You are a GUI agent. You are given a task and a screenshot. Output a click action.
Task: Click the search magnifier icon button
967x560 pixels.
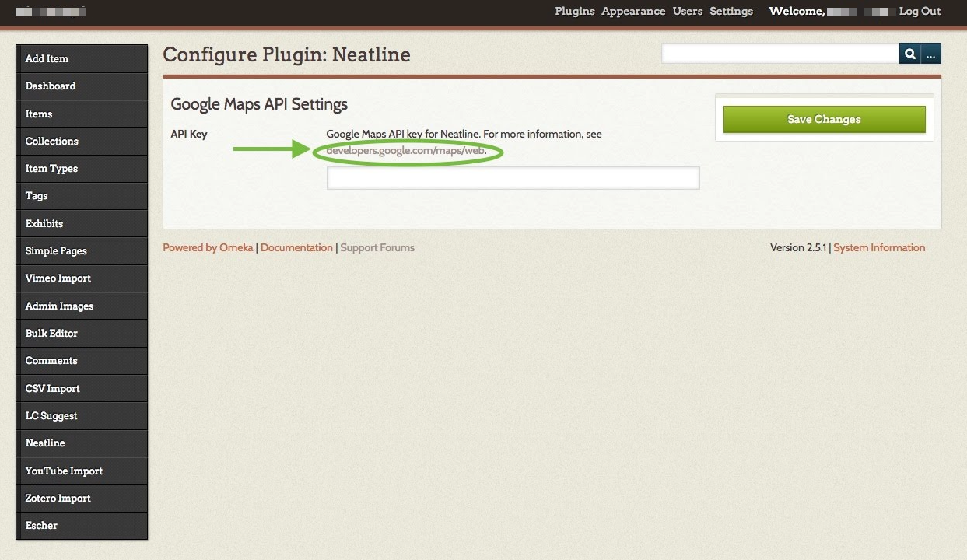(x=909, y=54)
